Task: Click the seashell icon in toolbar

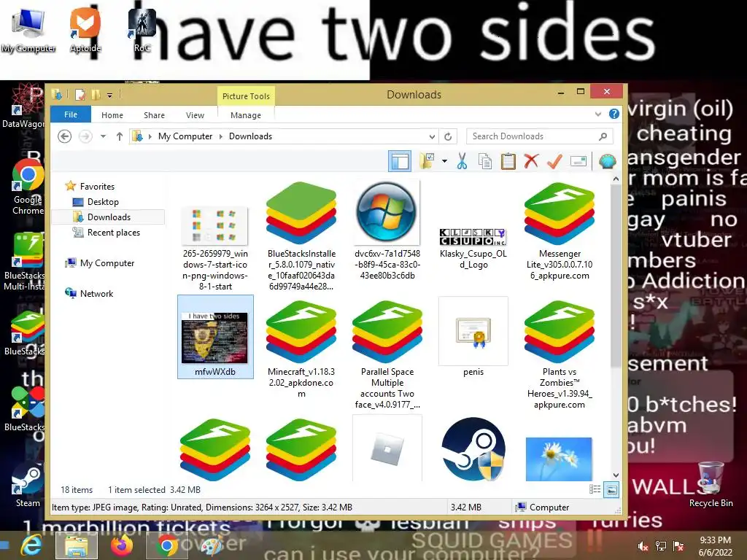Action: [x=608, y=161]
